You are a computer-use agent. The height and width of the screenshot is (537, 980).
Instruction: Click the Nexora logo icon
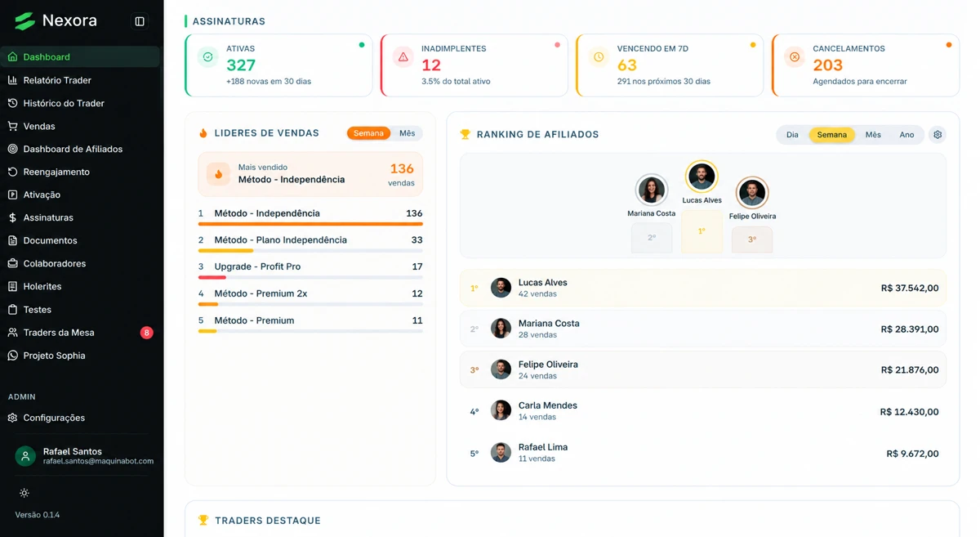(x=24, y=20)
